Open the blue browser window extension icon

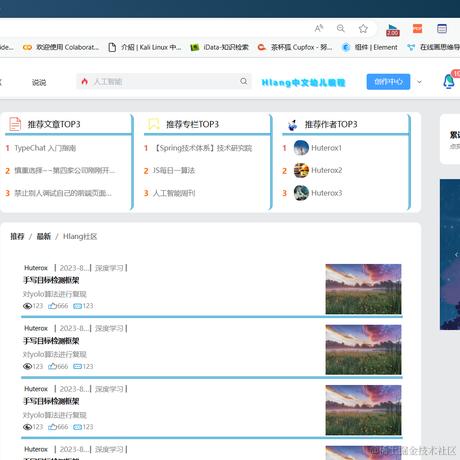(x=442, y=29)
